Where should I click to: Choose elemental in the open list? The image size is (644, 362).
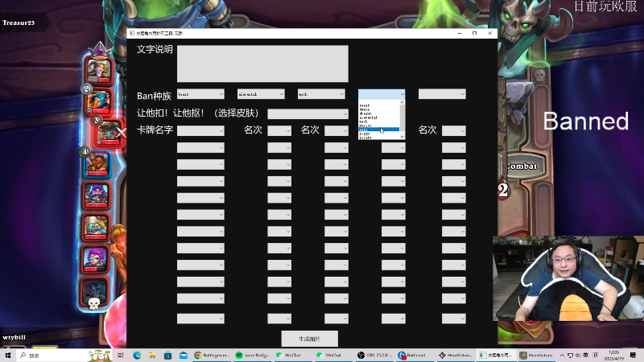coord(378,117)
